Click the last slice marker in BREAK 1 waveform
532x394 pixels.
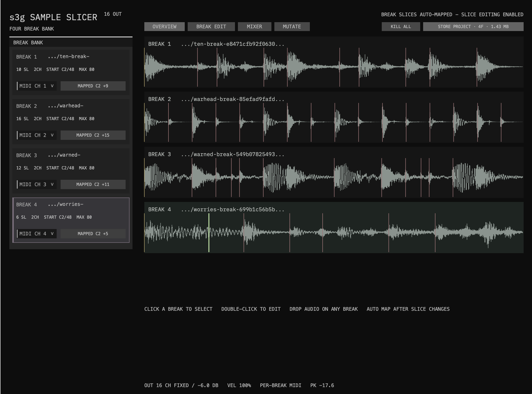coord(477,67)
